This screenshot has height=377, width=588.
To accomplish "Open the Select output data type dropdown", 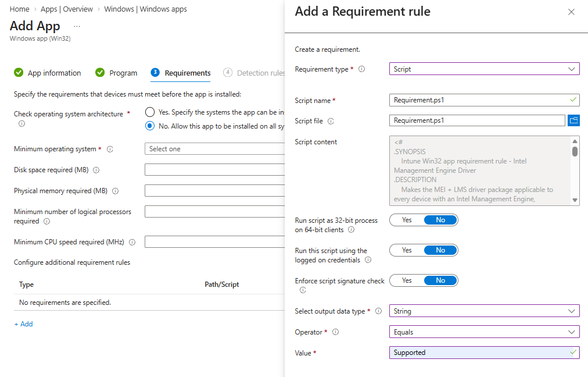I will [x=484, y=311].
